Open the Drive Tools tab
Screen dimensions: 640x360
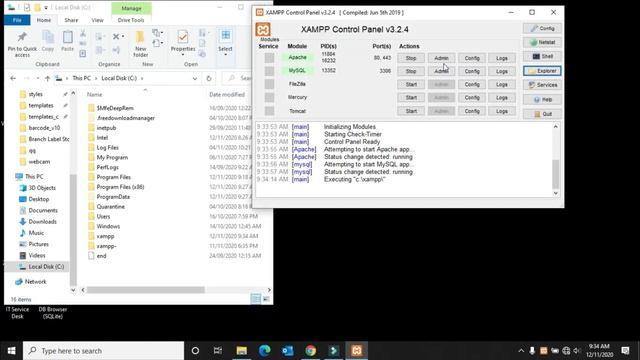pyautogui.click(x=131, y=20)
